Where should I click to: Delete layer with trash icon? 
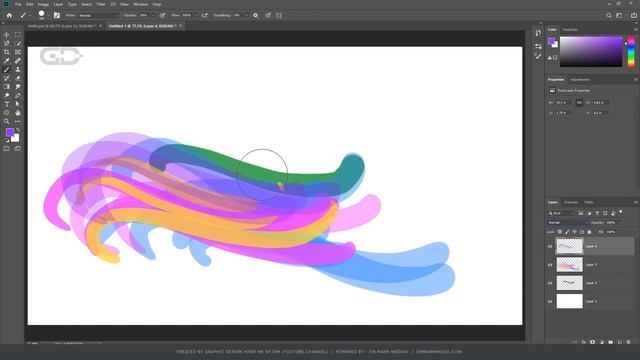point(629,342)
